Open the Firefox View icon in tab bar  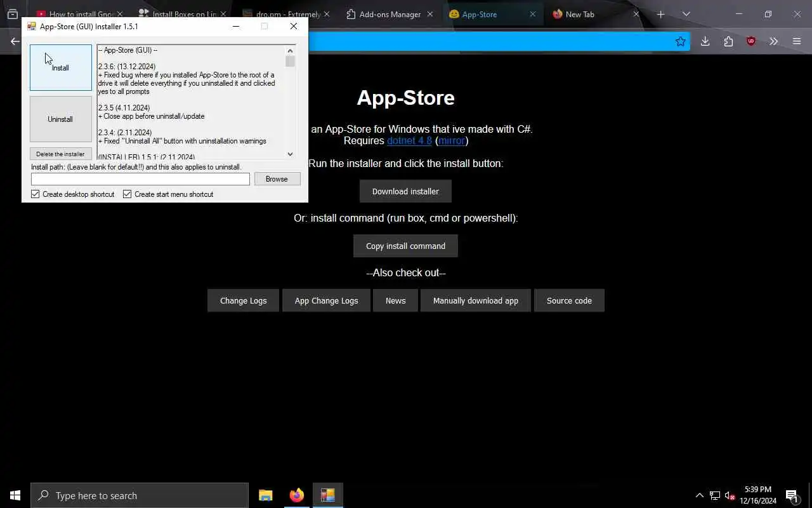[13, 14]
